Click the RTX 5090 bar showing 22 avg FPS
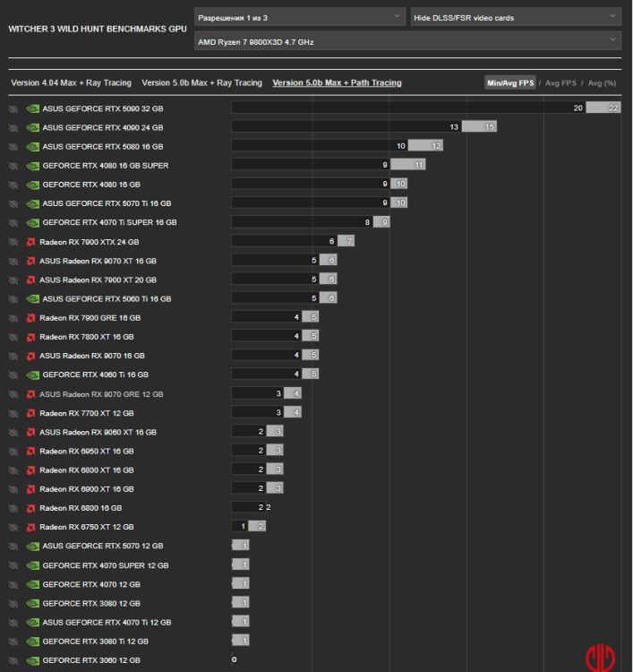633x672 pixels. click(603, 108)
